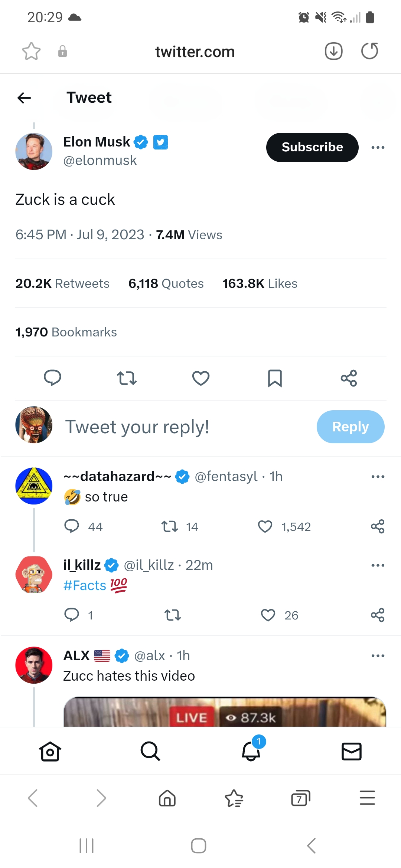The image size is (401, 868).
Task: Open the three-dot menu beside Subscribe
Action: (x=378, y=148)
